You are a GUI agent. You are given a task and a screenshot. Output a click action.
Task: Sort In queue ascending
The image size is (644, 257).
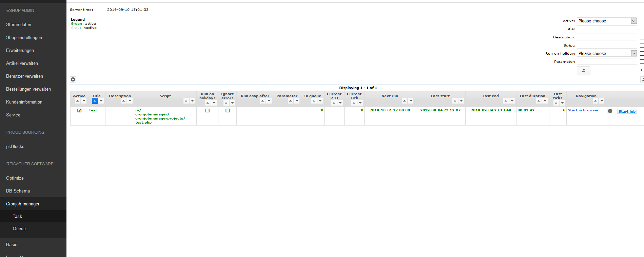coord(314,101)
